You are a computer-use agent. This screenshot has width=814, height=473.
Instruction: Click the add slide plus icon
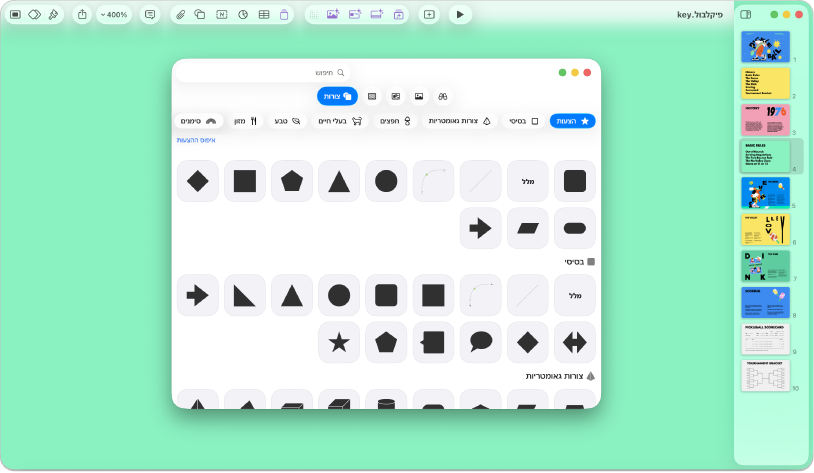coord(429,15)
